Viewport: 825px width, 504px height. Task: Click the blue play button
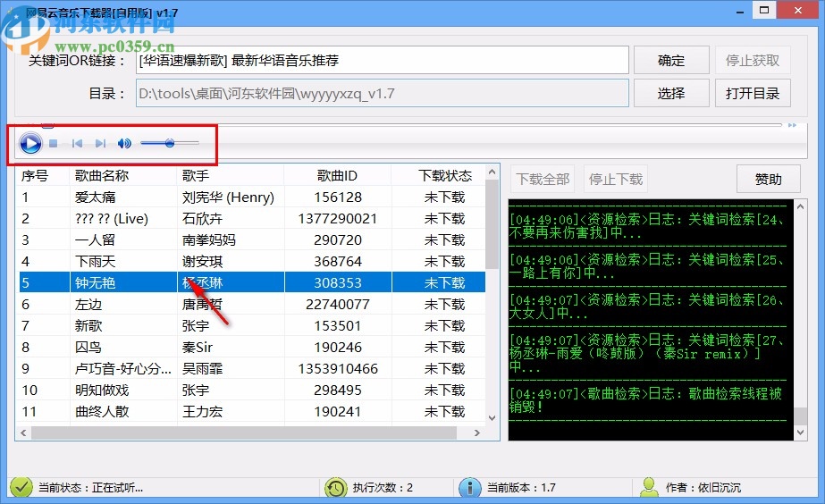(30, 143)
